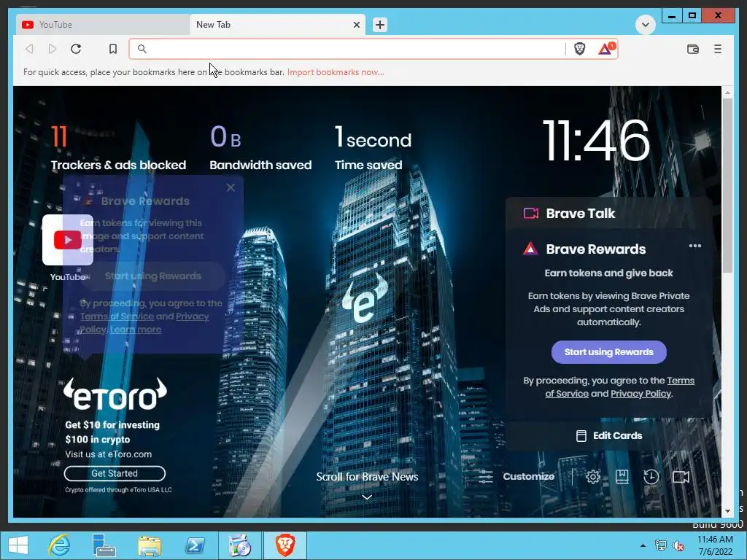Open the taskbar date and time
The height and width of the screenshot is (560, 747).
coord(715,545)
